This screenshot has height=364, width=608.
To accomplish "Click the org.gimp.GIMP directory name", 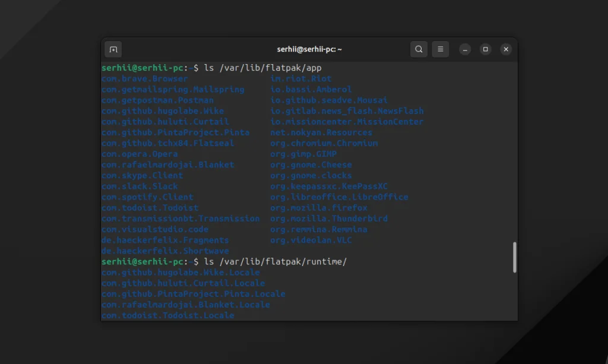I will (303, 154).
